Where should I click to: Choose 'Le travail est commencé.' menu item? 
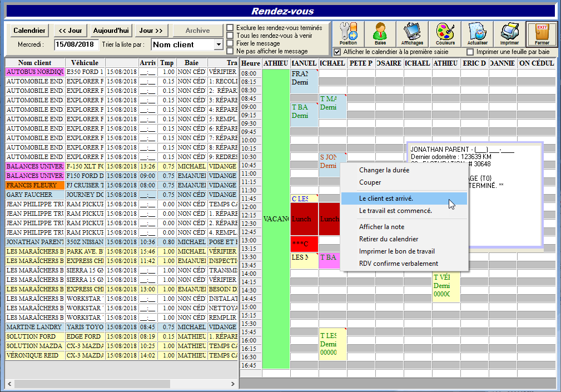[404, 211]
